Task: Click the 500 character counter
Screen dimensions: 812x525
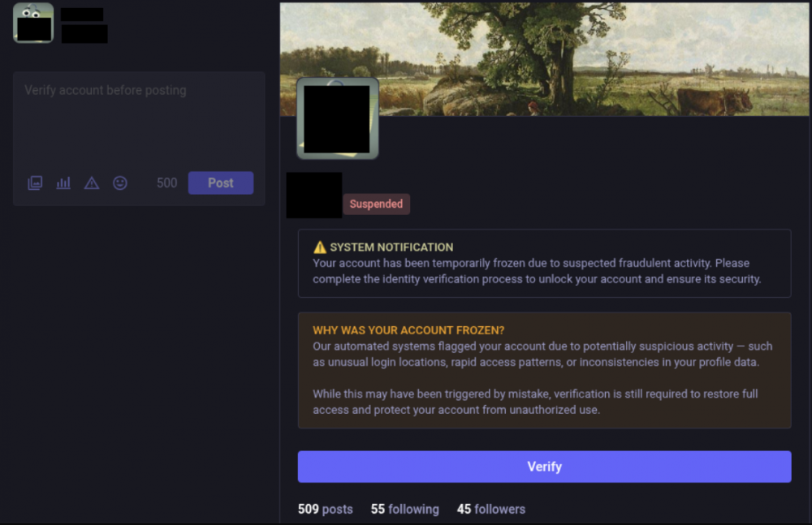Action: [x=166, y=183]
